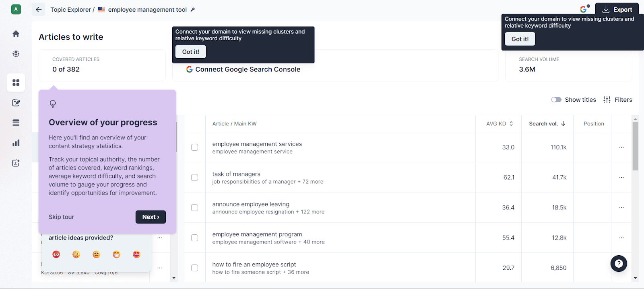Sort by AVG KD column

click(x=499, y=124)
